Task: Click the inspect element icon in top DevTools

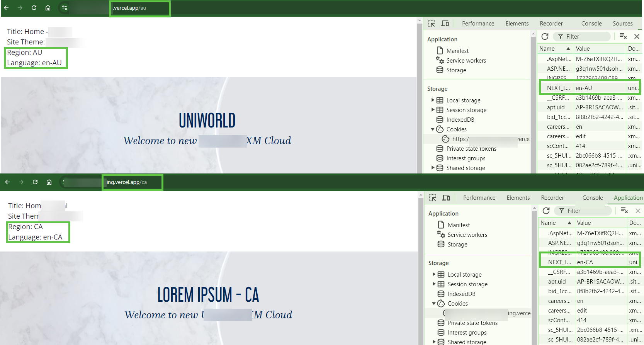Action: tap(432, 24)
